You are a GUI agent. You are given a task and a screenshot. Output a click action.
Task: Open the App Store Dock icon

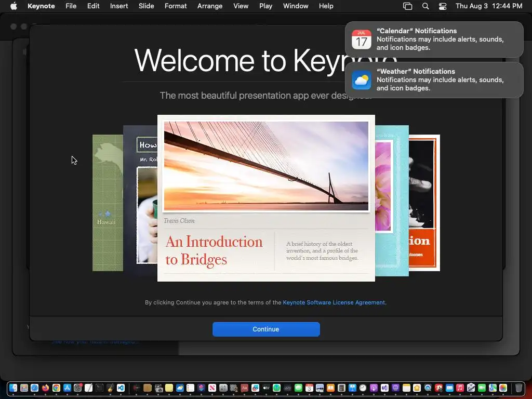[67, 388]
